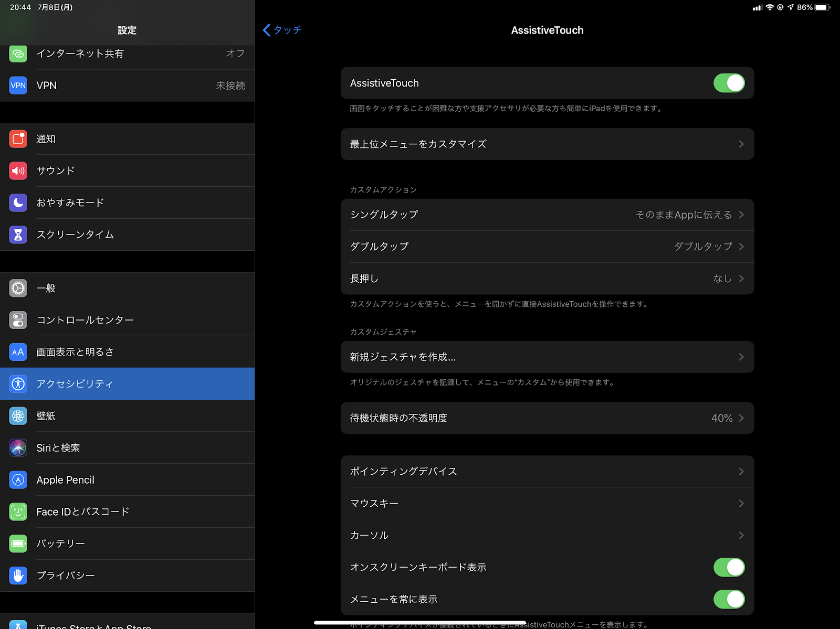Tap the Accessibility figure icon
The height and width of the screenshot is (629, 840).
(x=18, y=384)
